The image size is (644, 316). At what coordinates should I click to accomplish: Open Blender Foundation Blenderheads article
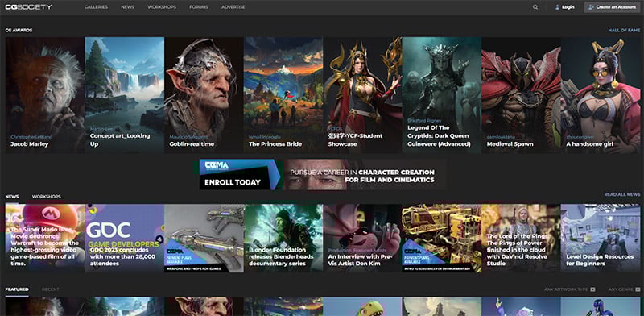[x=283, y=239]
